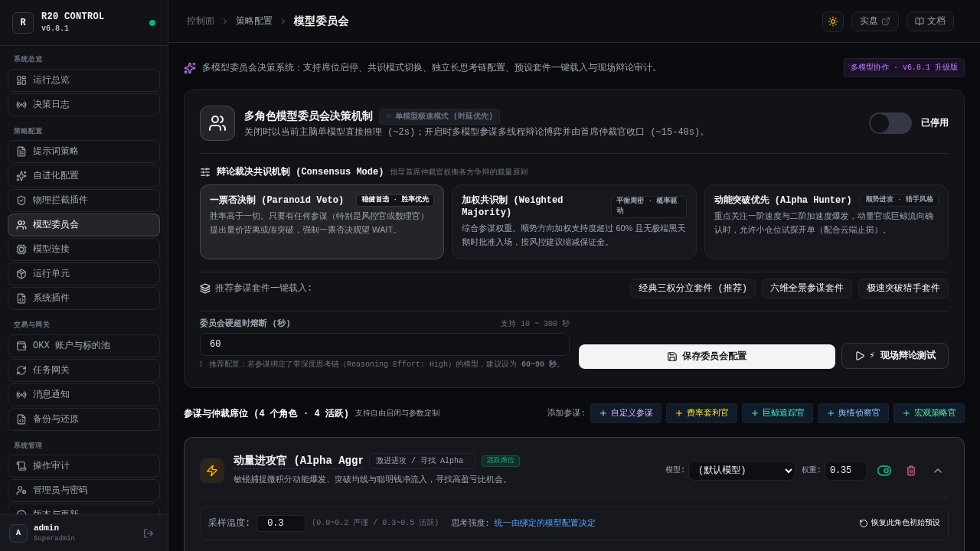Click the 备份与还原 archive icon

[x=21, y=419]
